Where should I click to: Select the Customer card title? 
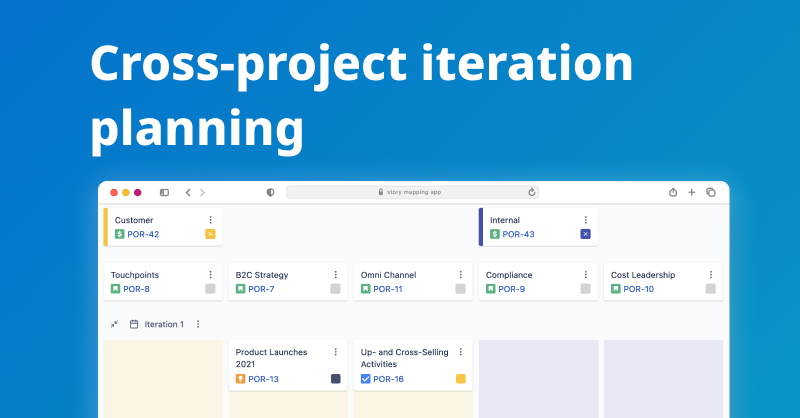point(134,220)
